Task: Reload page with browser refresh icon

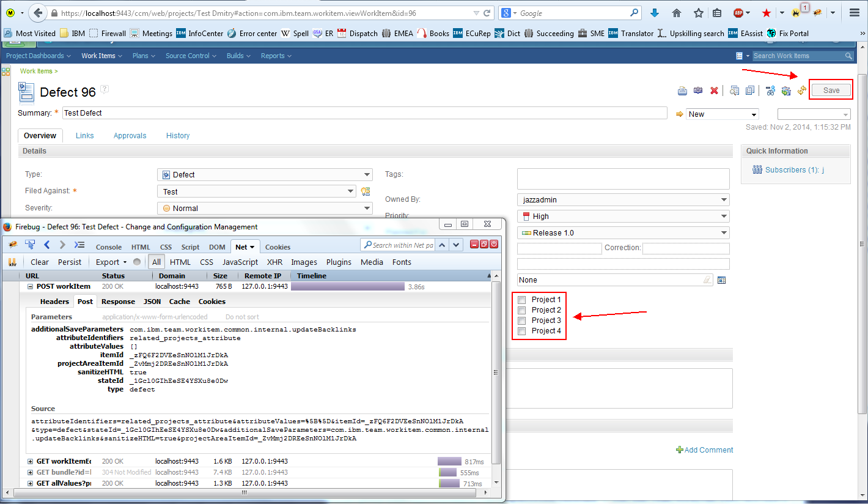Action: 487,13
